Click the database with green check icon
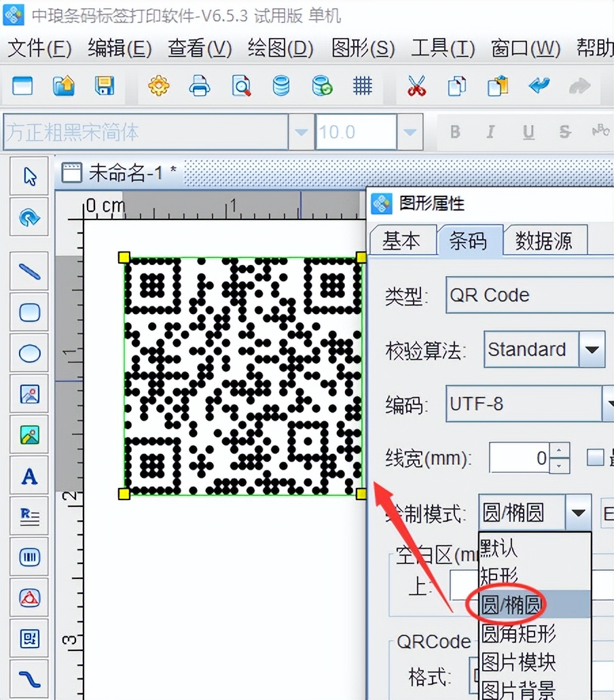The height and width of the screenshot is (700, 614). (x=322, y=86)
